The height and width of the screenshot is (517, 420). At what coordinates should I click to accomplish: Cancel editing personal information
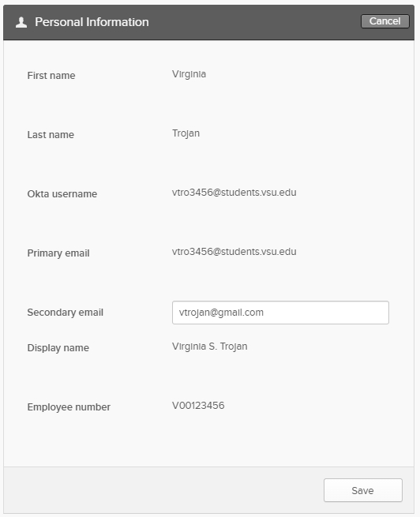[384, 21]
